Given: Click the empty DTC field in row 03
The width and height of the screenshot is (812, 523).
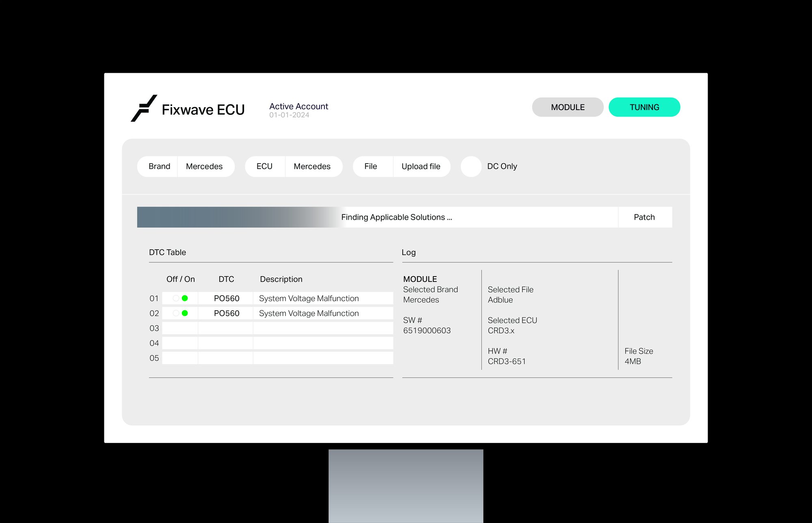Looking at the screenshot, I should click(226, 328).
